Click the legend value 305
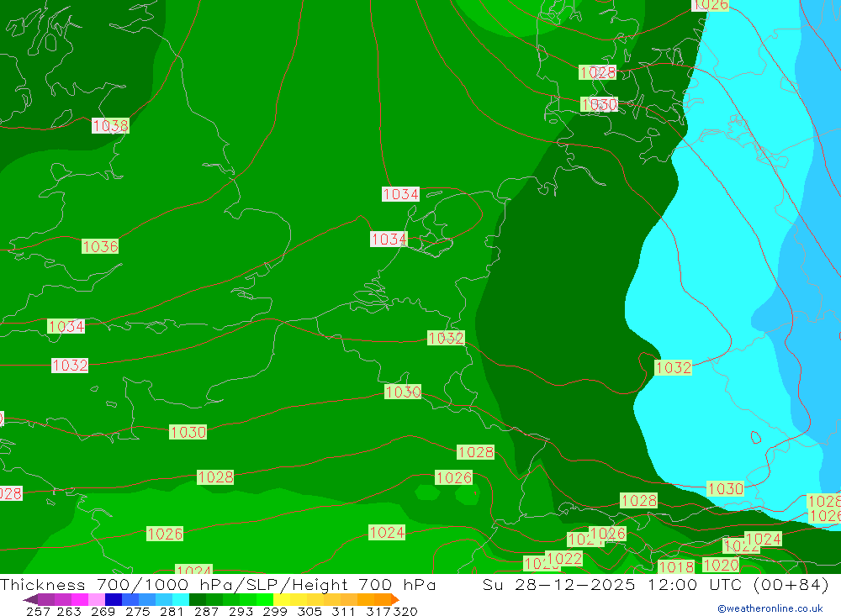This screenshot has width=841, height=616. coord(309,611)
